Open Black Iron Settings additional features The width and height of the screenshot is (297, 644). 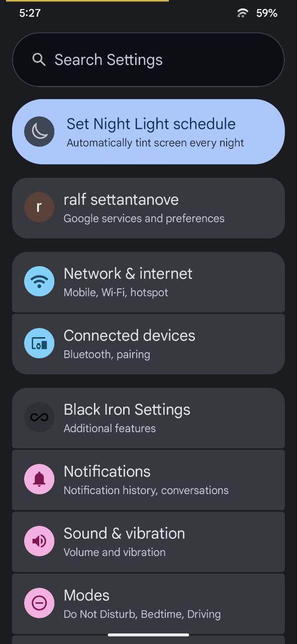[x=148, y=418]
